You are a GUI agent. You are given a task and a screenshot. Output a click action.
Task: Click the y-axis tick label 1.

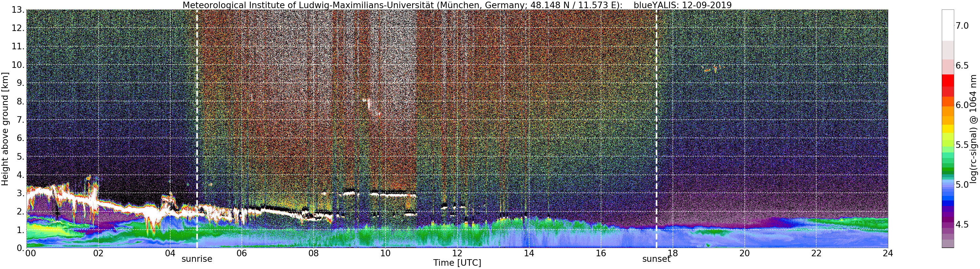click(20, 229)
